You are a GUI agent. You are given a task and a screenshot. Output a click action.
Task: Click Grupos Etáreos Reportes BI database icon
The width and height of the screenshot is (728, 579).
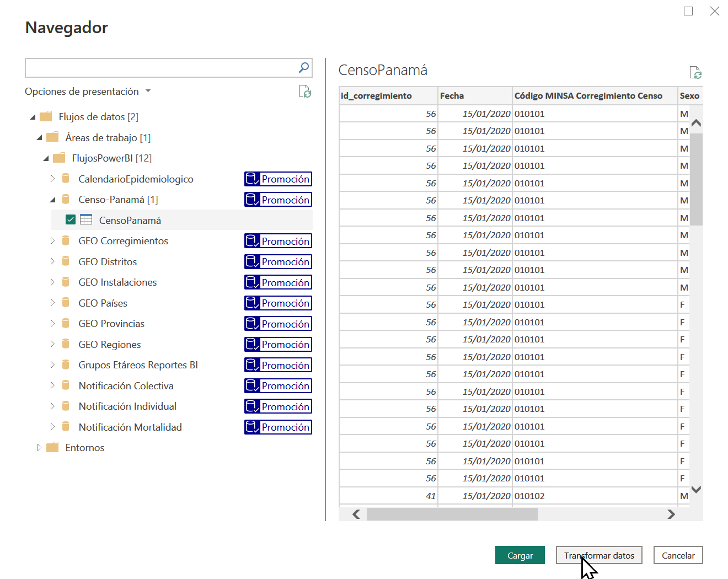click(66, 364)
